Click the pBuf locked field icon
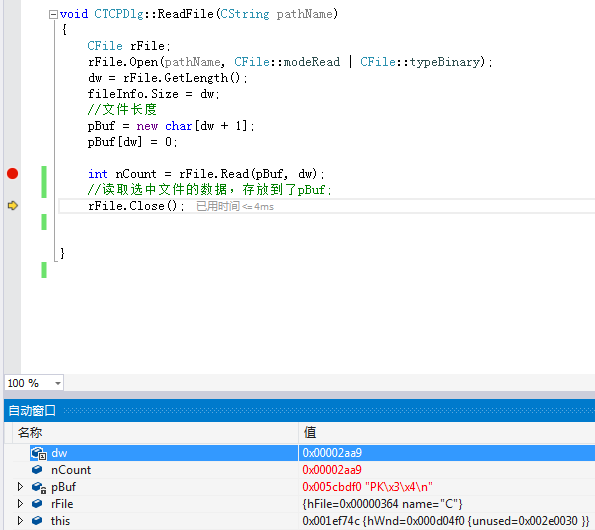Screen dimensions: 595x530 click(x=39, y=487)
